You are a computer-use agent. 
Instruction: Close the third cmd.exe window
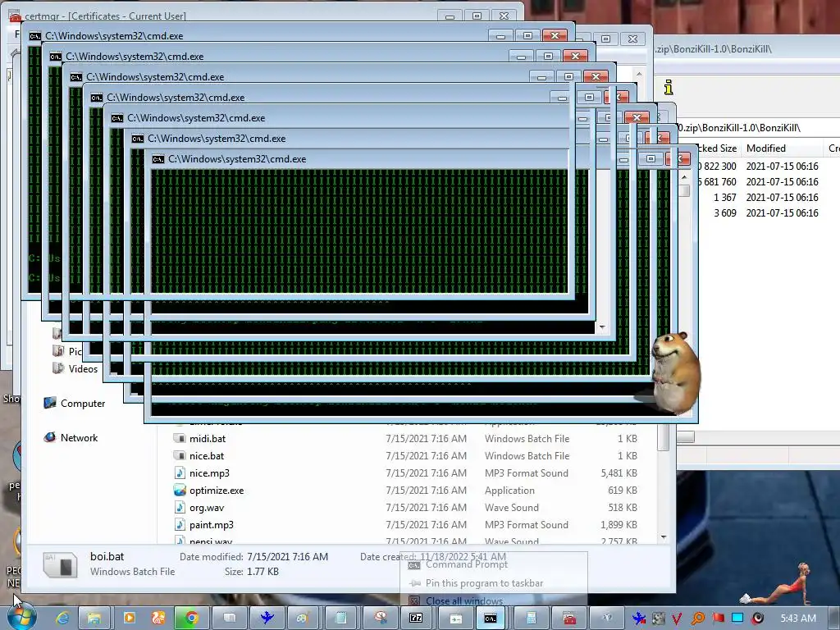click(596, 76)
